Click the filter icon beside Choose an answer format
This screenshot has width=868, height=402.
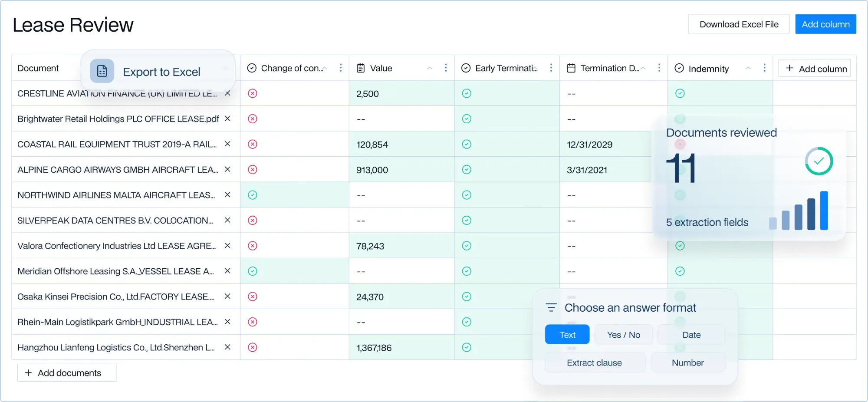[551, 307]
